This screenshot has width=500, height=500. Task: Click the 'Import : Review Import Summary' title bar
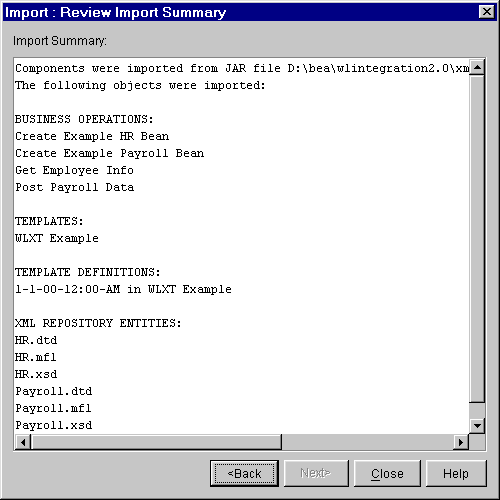(240, 12)
